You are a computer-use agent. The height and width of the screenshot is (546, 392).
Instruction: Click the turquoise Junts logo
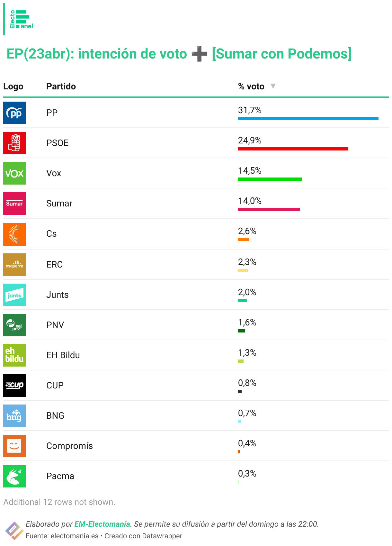[14, 295]
